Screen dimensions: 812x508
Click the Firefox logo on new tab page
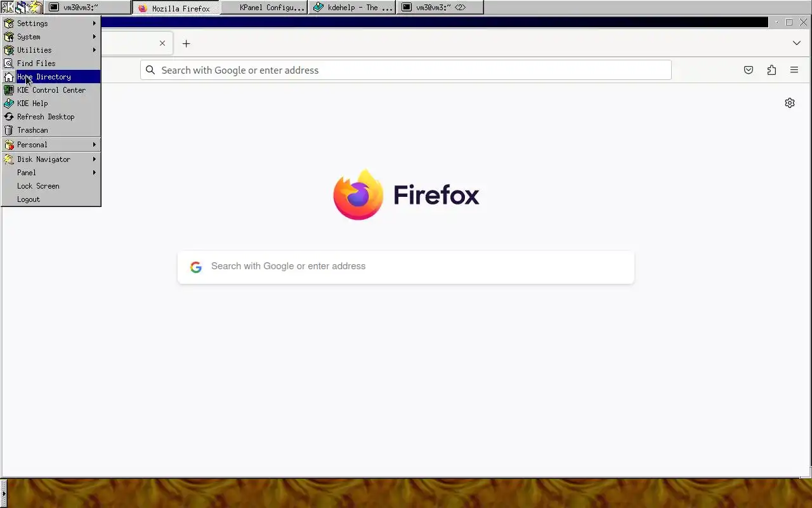406,194
